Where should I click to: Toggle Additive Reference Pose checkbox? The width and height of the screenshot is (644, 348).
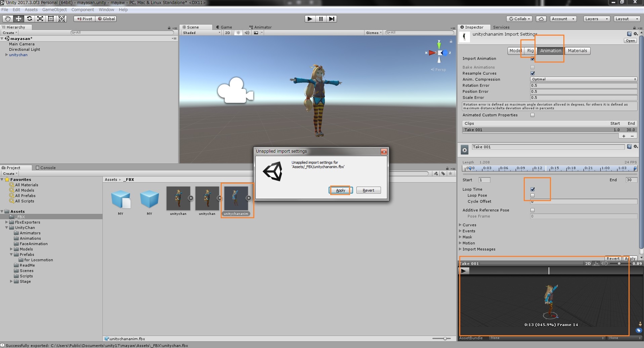532,210
